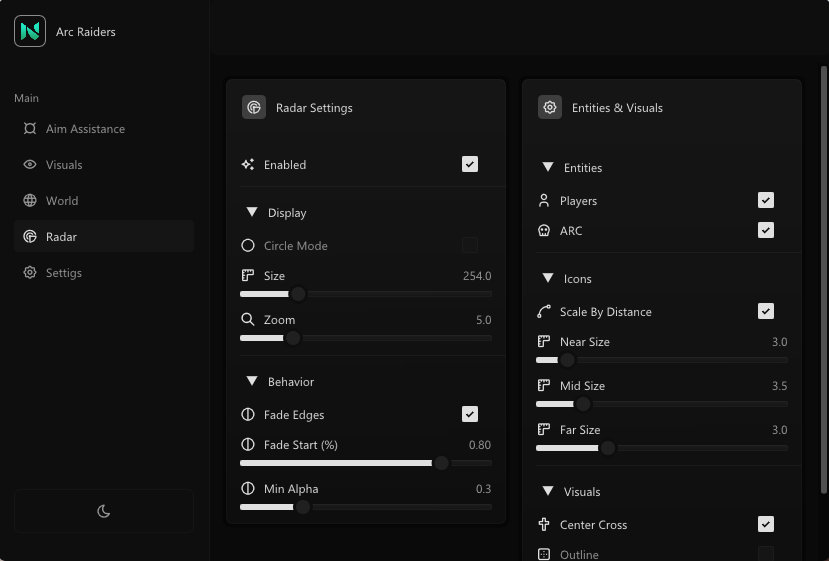Click the icon beside Min Alpha
Screen dimensions: 829x561
247,489
